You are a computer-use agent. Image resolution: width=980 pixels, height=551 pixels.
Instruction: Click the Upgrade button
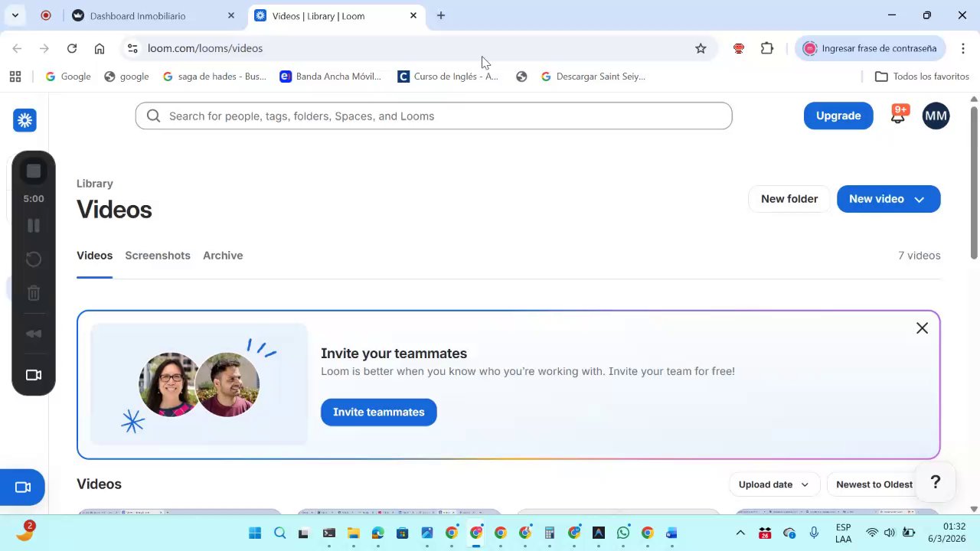coord(838,116)
